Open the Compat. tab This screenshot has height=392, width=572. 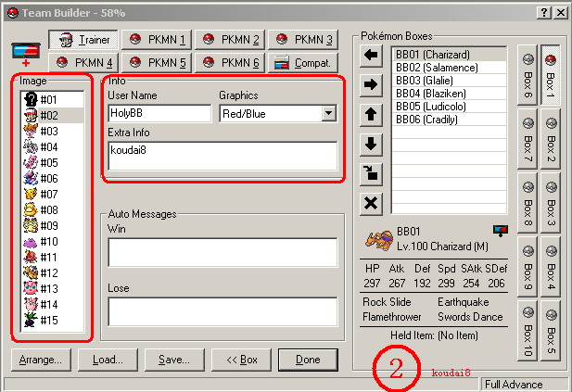pyautogui.click(x=303, y=63)
